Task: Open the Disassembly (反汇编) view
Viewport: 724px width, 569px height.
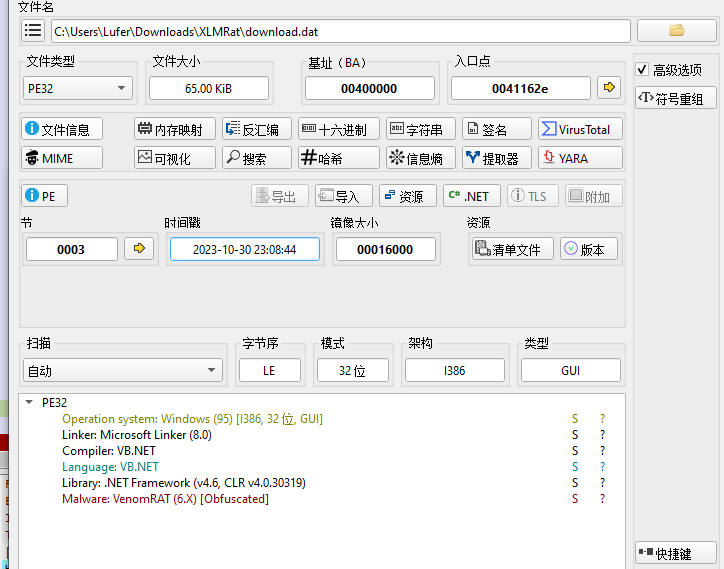Action: (256, 129)
